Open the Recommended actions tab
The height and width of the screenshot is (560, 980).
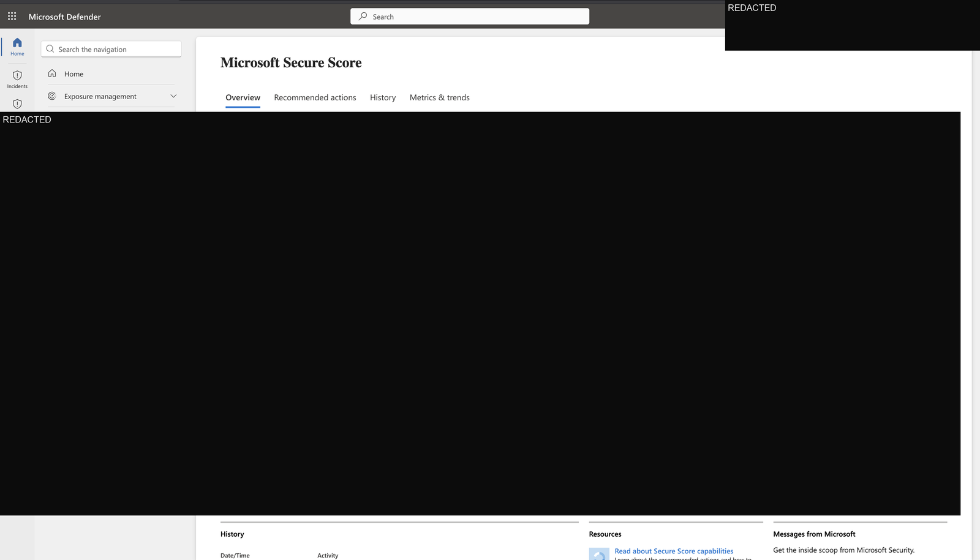click(x=315, y=98)
